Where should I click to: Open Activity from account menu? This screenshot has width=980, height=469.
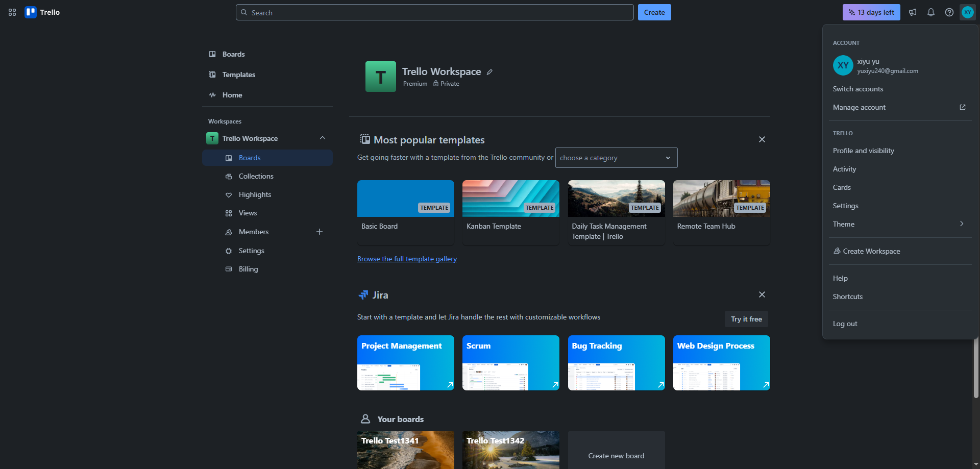coord(900,169)
